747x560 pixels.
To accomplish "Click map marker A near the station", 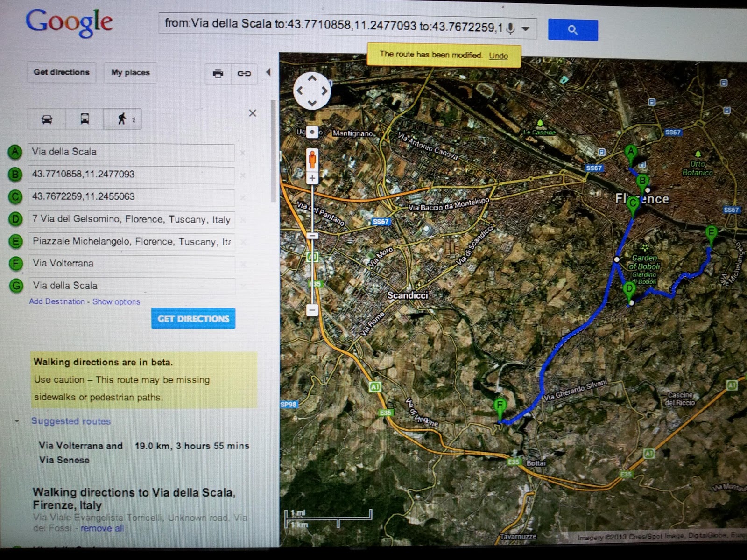I will [631, 154].
